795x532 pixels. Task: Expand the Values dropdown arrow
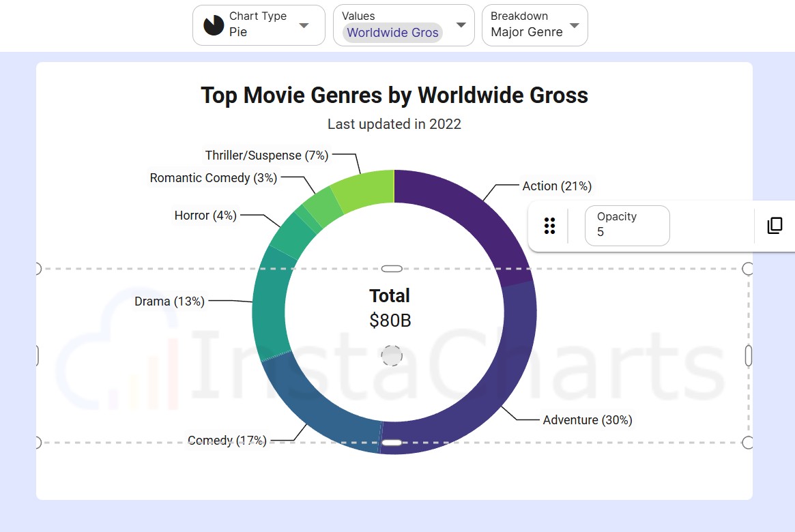point(461,25)
